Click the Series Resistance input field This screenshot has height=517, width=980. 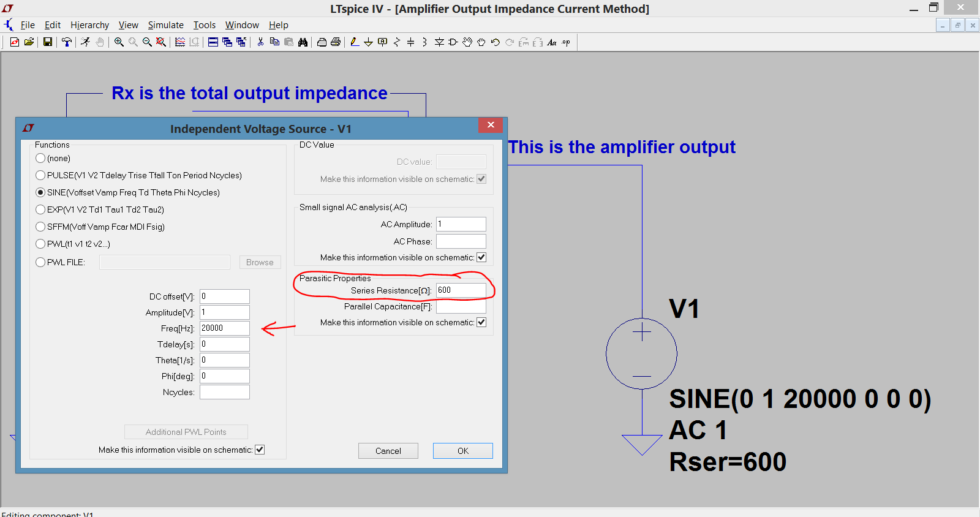coord(461,290)
